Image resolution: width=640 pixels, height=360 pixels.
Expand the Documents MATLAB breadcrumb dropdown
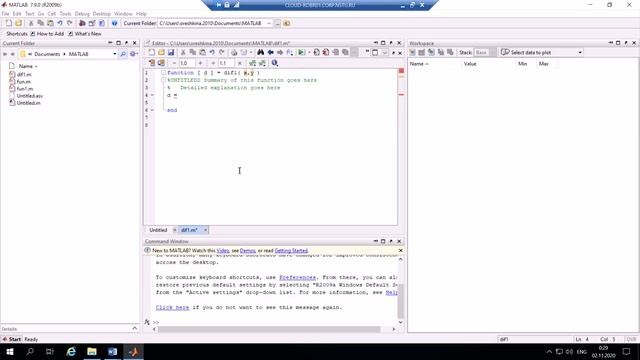[114, 54]
